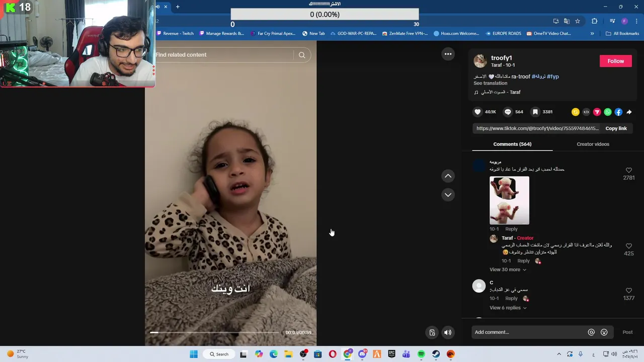This screenshot has height=362, width=644.
Task: Open the Chrome profile avatar
Action: click(x=624, y=21)
